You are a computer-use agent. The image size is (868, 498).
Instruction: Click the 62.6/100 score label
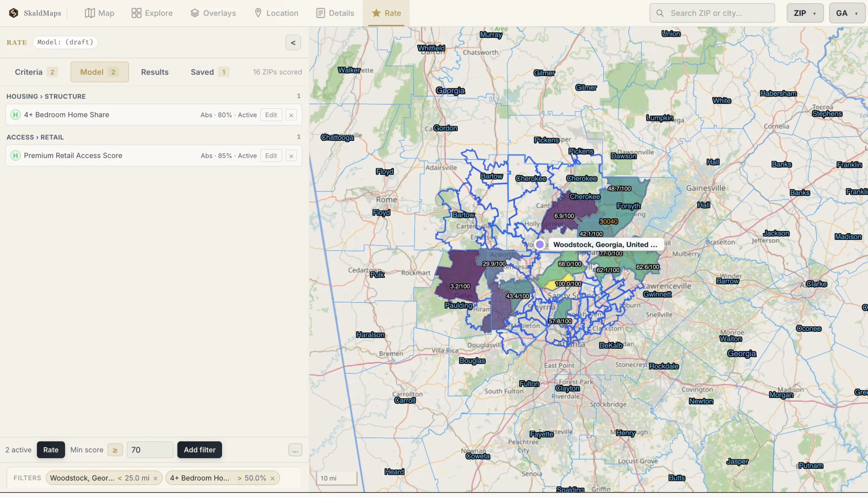[x=648, y=267]
